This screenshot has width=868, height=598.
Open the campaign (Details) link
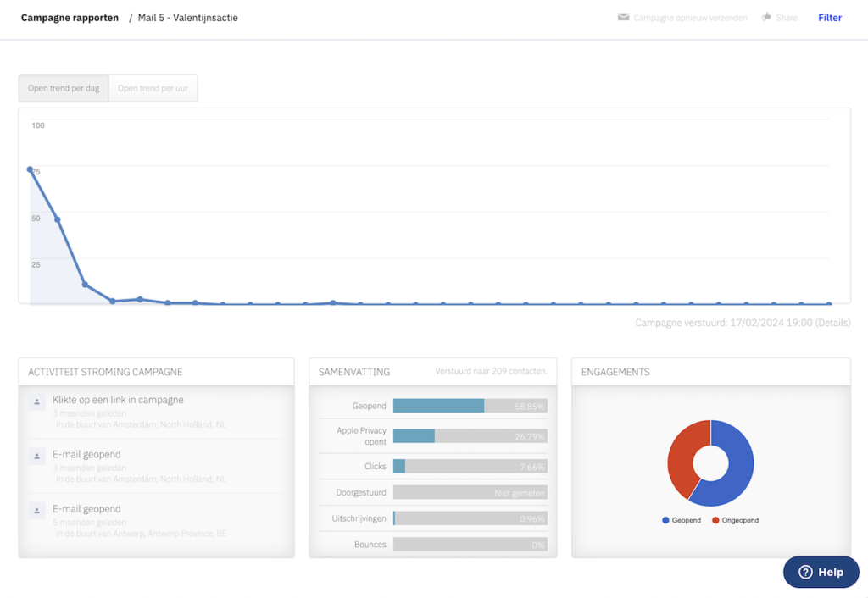832,323
